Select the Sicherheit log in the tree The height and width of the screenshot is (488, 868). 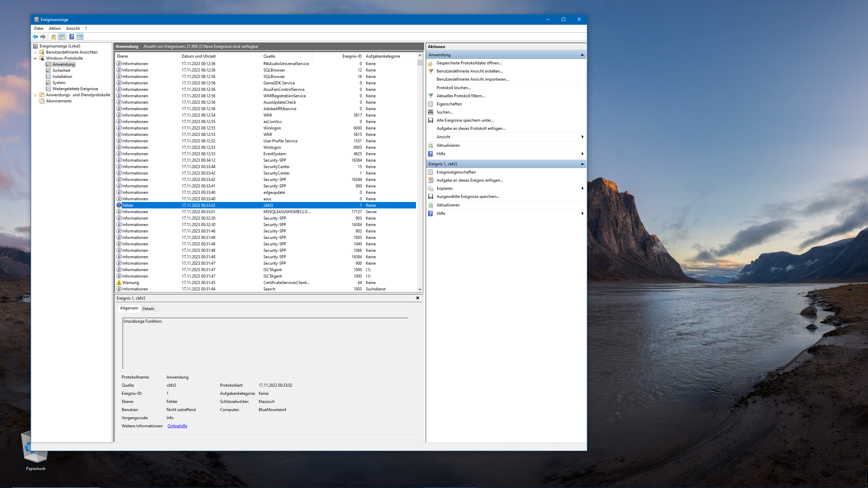(61, 70)
